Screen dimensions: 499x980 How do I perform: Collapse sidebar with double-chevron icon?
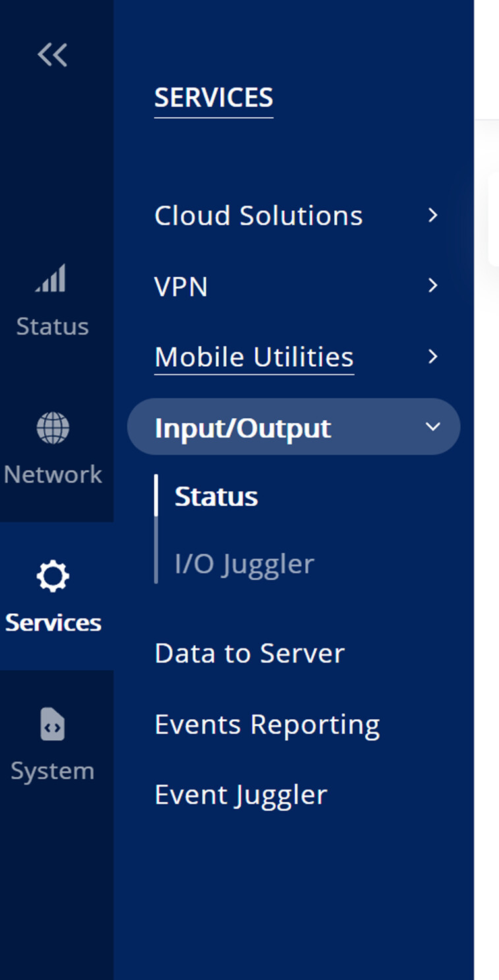53,55
